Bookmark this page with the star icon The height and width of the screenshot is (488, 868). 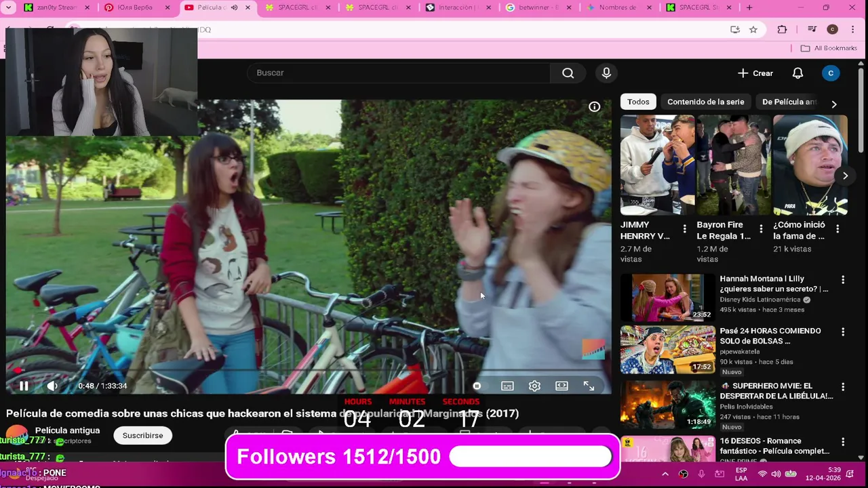(x=753, y=29)
